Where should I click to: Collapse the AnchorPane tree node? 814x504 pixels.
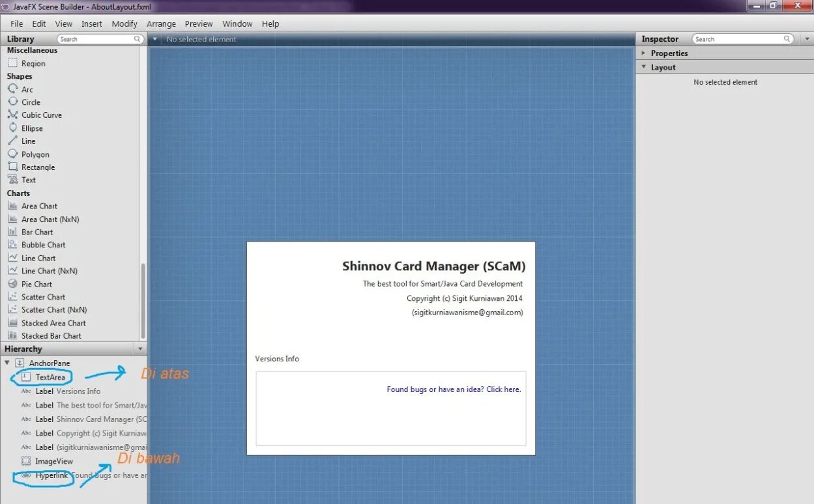tap(7, 363)
